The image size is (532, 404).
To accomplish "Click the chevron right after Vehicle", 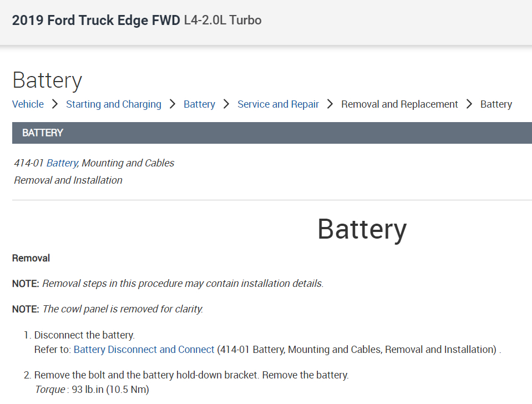I will click(x=55, y=104).
